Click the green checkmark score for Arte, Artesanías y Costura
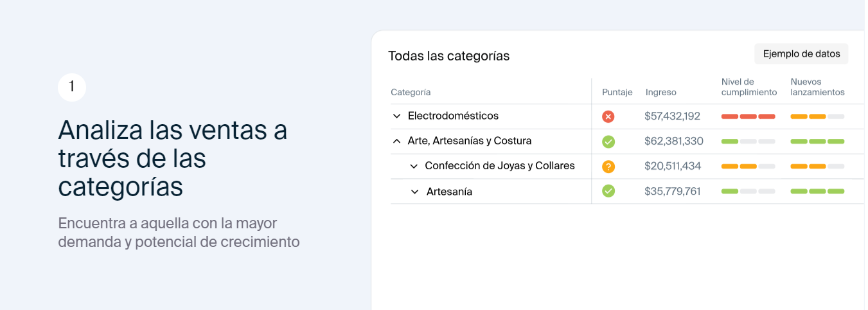 point(608,141)
